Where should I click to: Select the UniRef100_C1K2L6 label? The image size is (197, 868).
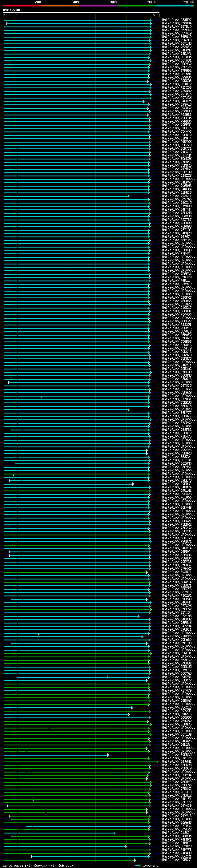tap(177, 714)
